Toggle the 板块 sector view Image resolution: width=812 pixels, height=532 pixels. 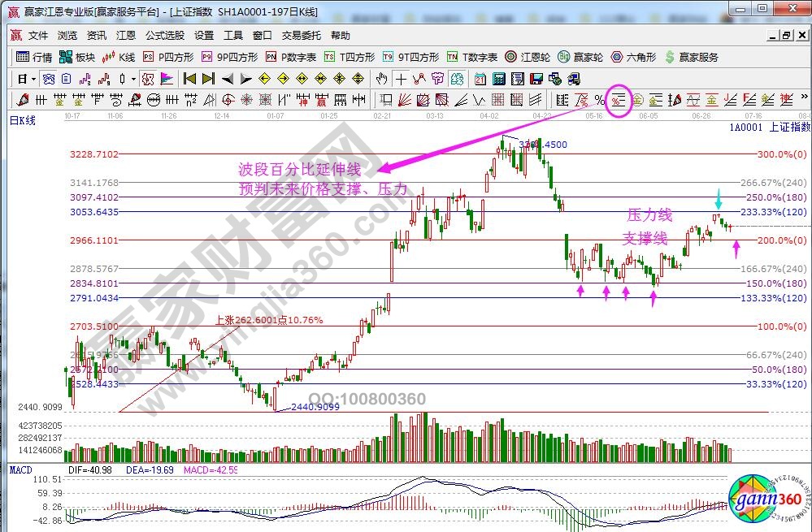[77, 57]
